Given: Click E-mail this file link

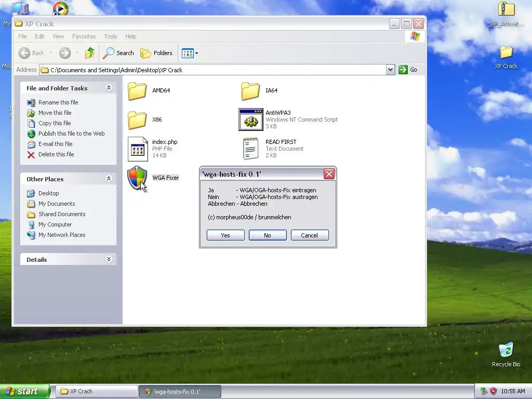Looking at the screenshot, I should (x=55, y=144).
